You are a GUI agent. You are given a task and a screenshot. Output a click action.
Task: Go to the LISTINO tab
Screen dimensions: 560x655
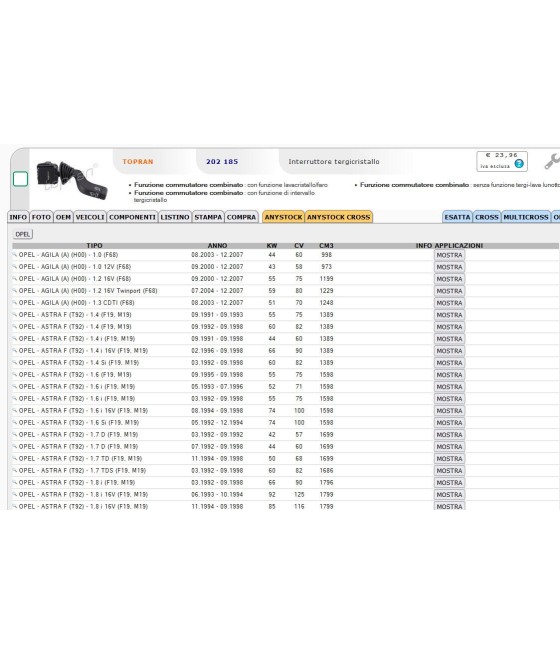175,217
